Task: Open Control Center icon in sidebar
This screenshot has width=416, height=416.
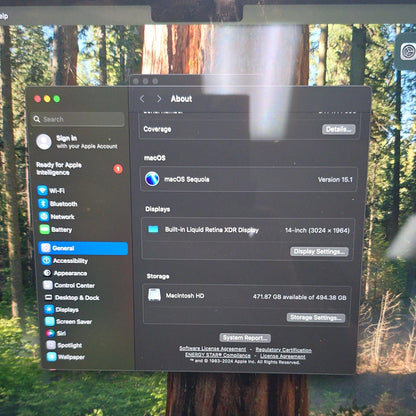Action: [48, 285]
